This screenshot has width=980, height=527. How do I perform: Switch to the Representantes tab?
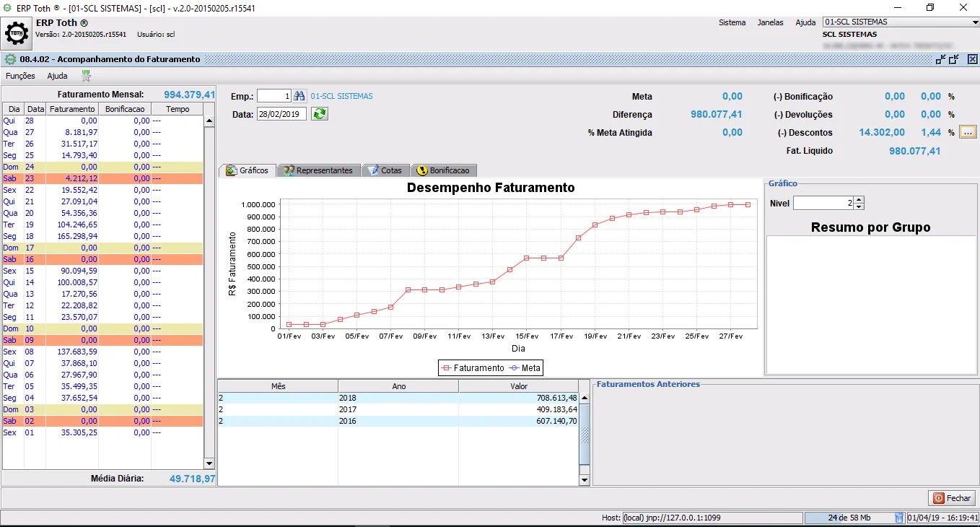318,170
